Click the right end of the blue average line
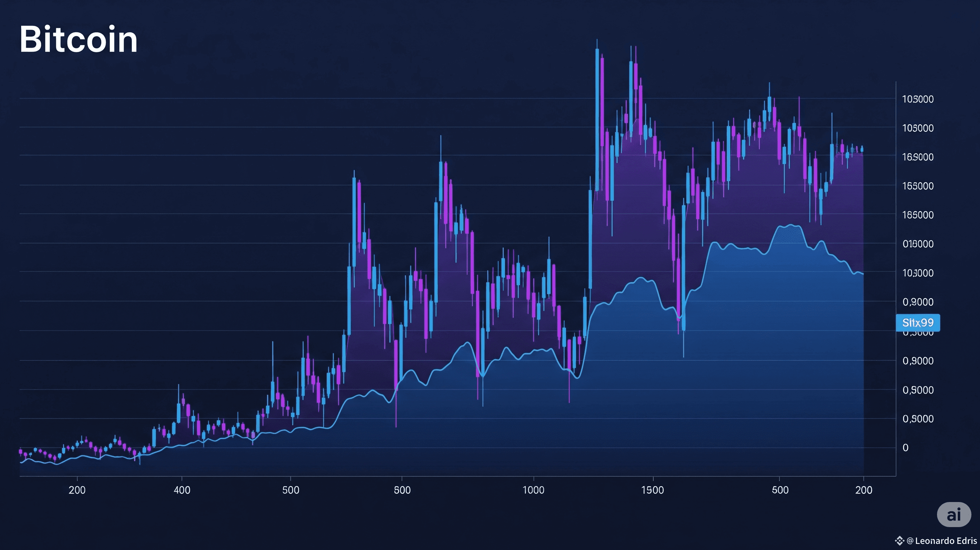 point(863,274)
